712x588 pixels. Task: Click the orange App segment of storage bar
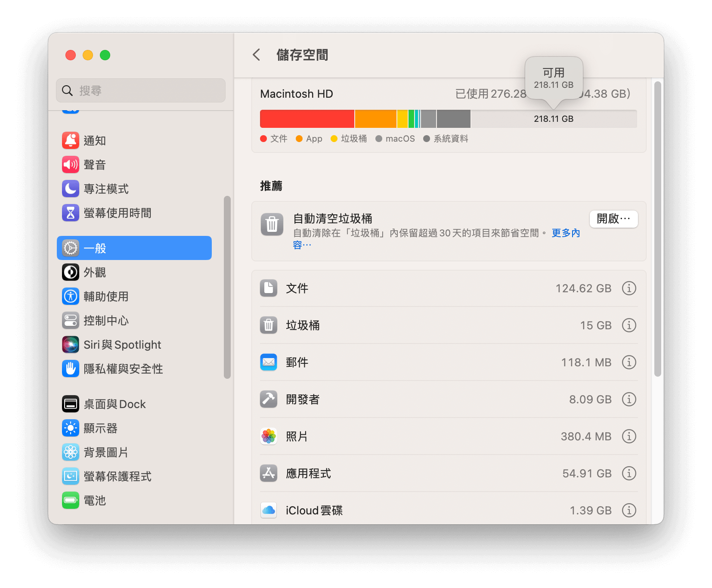click(x=375, y=119)
